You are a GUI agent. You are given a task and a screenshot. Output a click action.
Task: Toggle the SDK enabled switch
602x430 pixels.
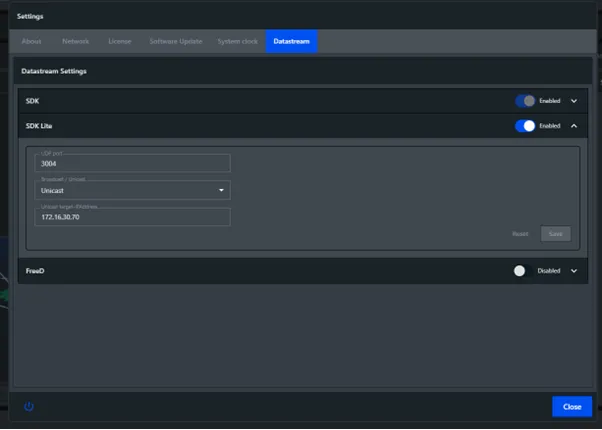[x=525, y=101]
